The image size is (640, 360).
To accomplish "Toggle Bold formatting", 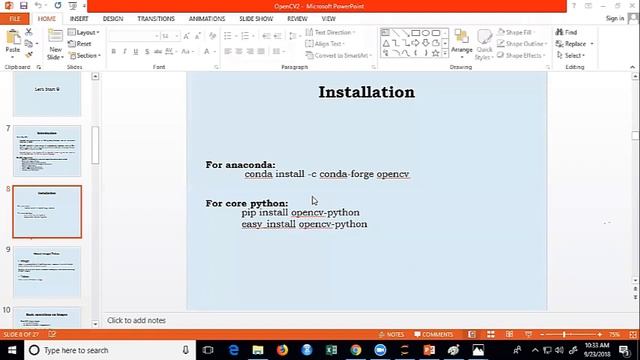I will [113, 51].
